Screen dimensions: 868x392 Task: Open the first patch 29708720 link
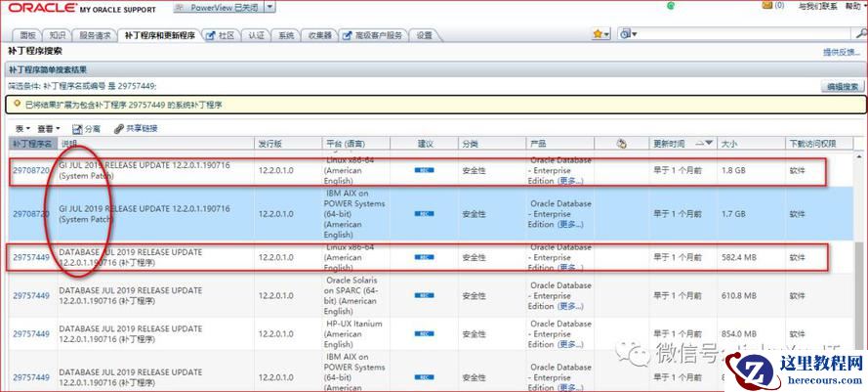click(30, 172)
